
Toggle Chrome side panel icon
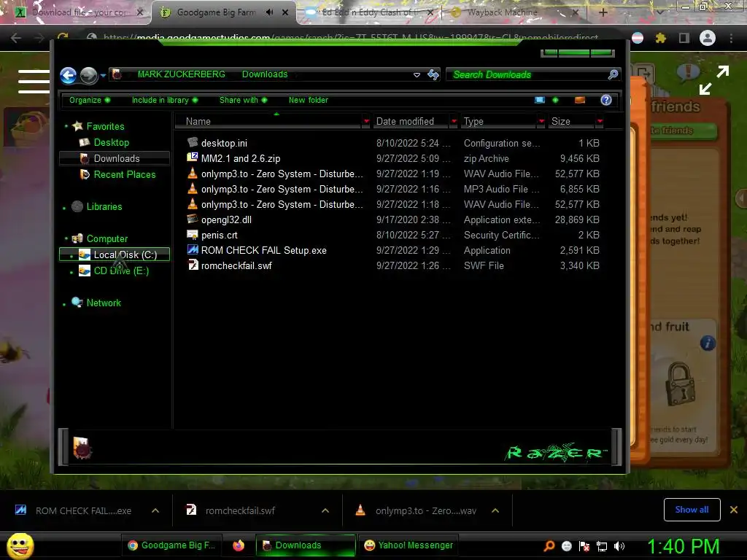coord(684,38)
